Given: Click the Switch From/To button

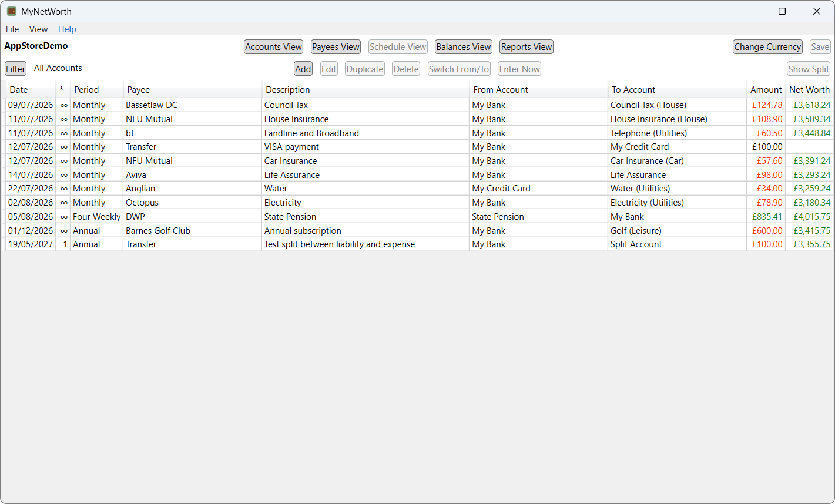Looking at the screenshot, I should [x=459, y=69].
